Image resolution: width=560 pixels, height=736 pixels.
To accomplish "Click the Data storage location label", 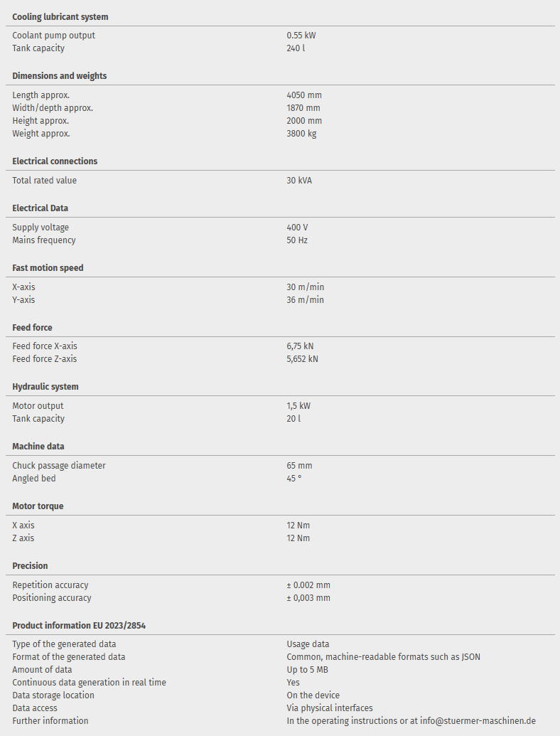I will (53, 695).
